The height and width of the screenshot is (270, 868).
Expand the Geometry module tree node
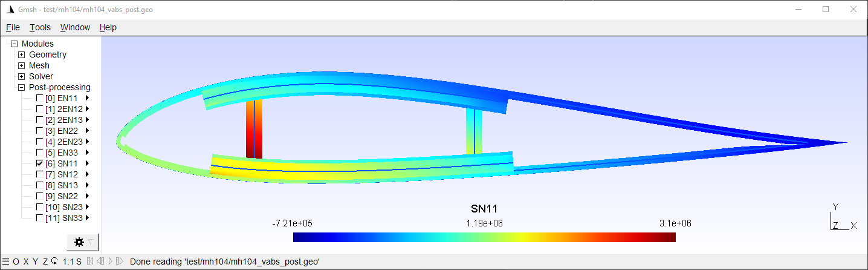(x=22, y=54)
